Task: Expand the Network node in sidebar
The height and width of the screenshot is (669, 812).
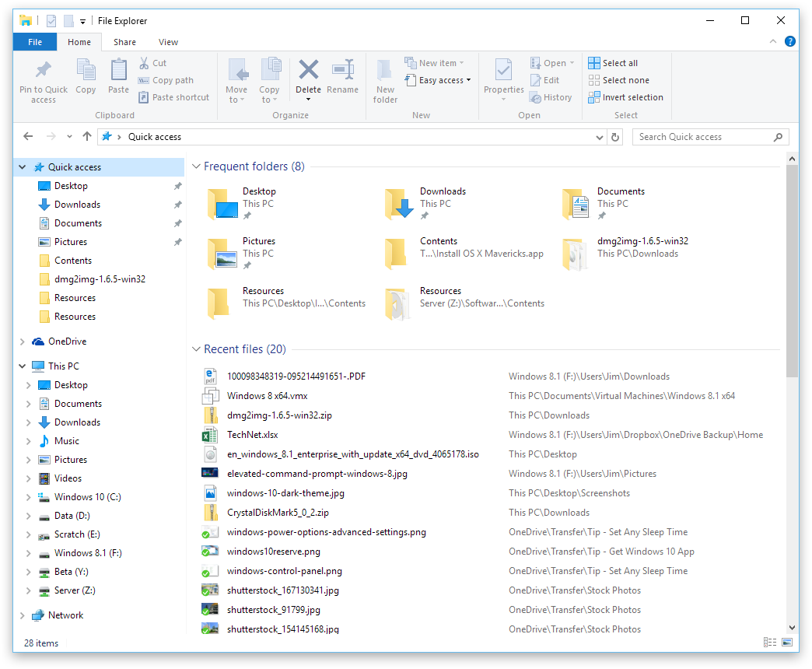Action: point(22,615)
